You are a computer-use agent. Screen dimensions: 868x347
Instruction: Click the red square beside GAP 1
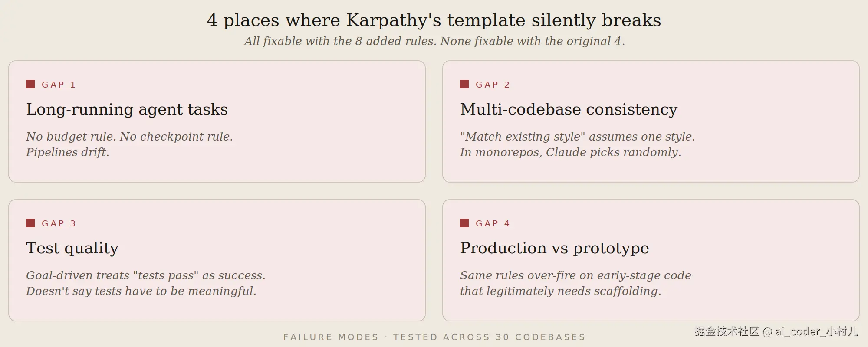coord(30,84)
